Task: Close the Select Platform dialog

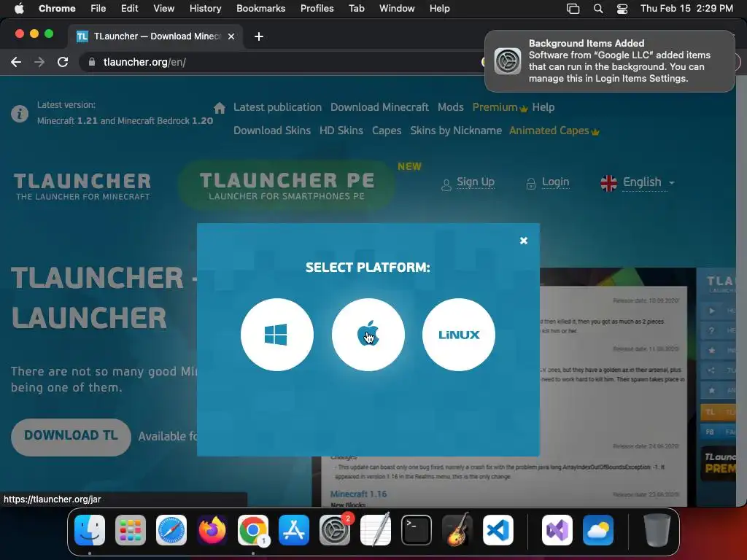Action: [x=524, y=241]
